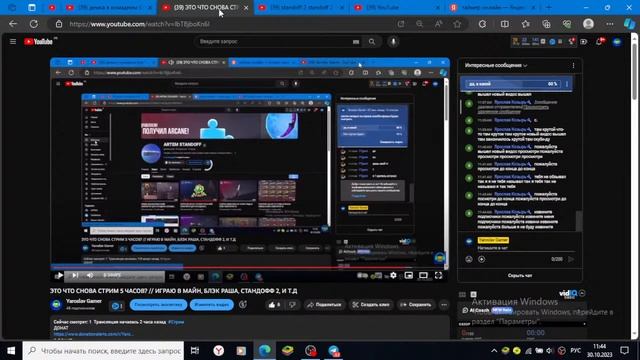Image resolution: width=640 pixels, height=360 pixels.
Task: Open the donationalerts link in description
Action: pos(93,334)
